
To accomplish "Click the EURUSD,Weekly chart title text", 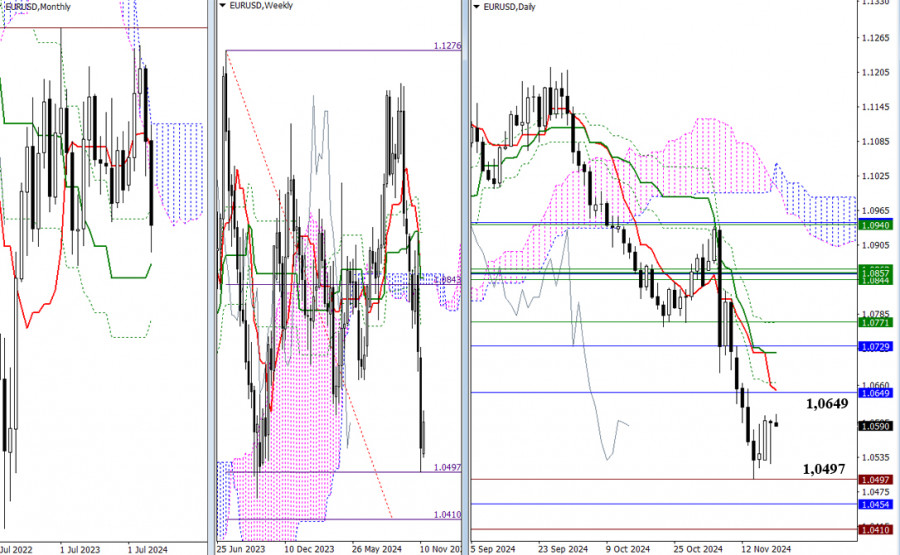I will click(x=261, y=6).
